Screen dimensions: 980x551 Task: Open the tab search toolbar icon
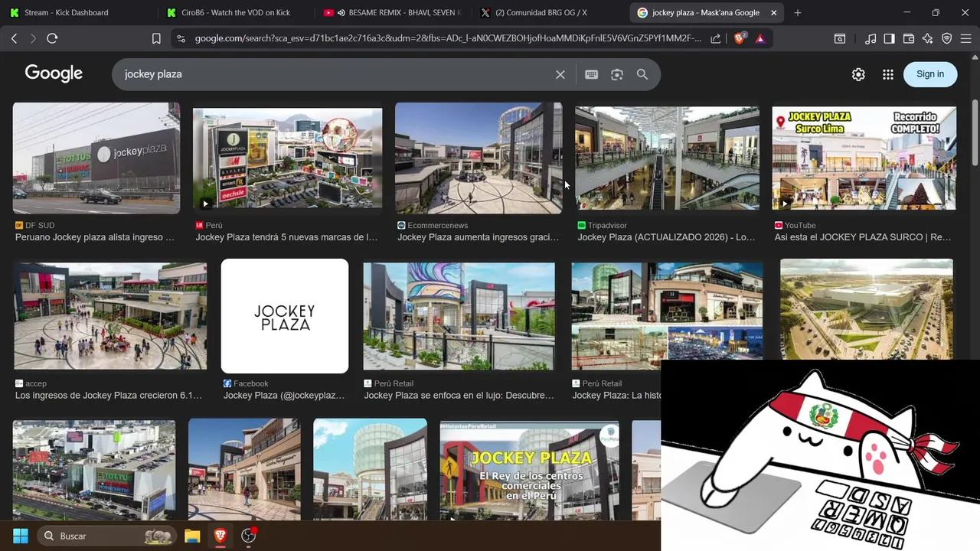[x=840, y=38]
